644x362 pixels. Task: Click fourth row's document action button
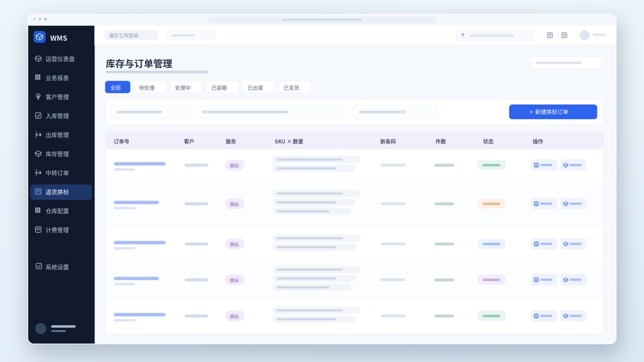pos(544,280)
